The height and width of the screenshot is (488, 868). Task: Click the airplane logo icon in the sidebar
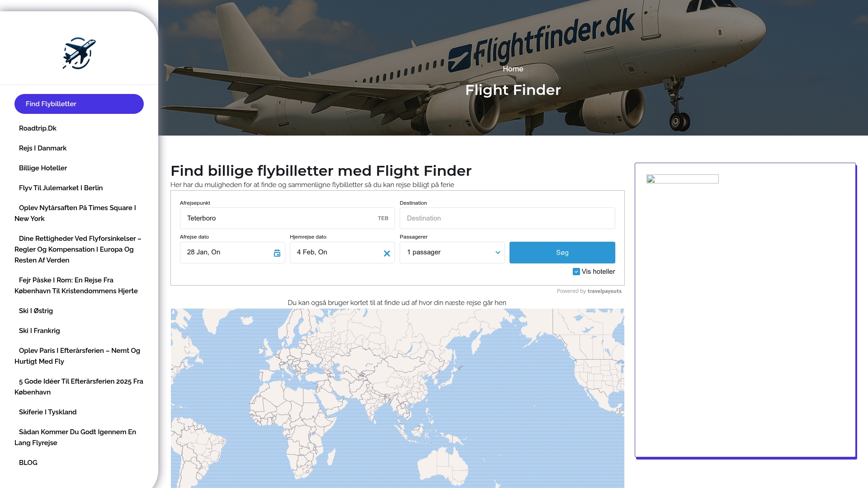tap(79, 53)
